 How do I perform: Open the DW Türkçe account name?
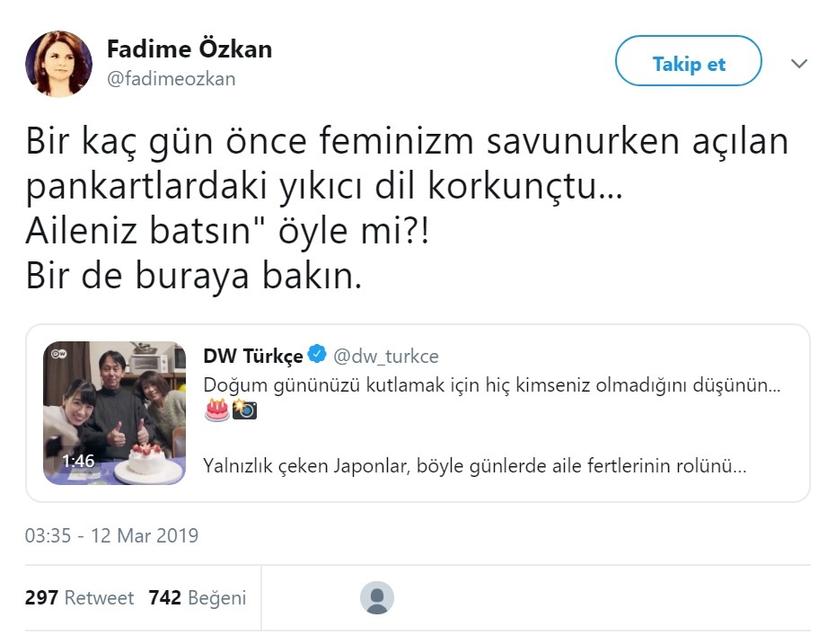coord(252,356)
